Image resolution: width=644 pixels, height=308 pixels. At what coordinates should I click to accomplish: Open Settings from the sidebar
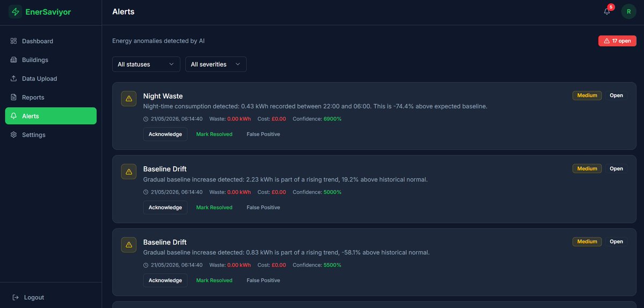tap(51, 135)
